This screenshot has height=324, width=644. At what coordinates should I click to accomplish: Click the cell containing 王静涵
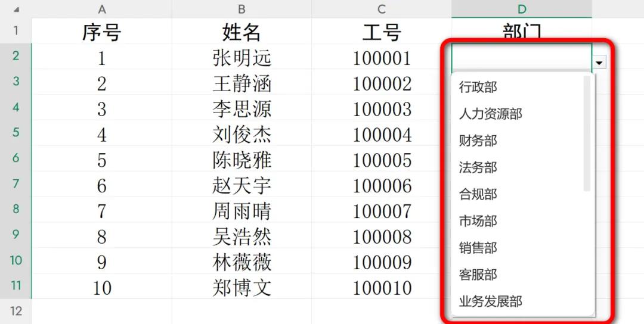click(x=241, y=81)
